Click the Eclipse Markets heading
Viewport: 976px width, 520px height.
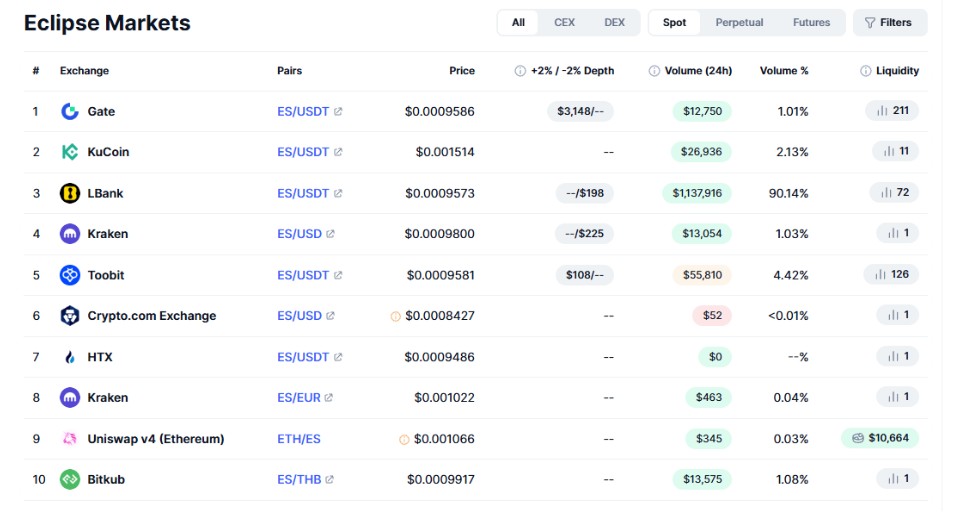coord(107,23)
